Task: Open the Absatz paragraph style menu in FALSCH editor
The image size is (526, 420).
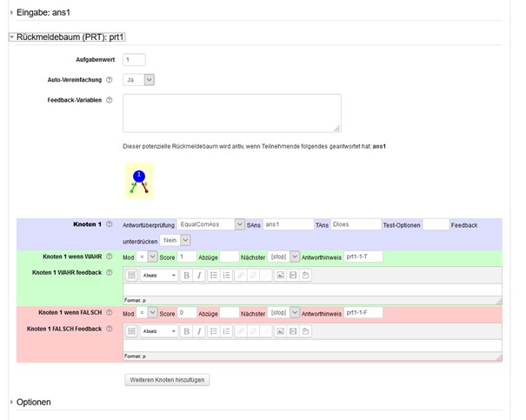Action: (x=158, y=330)
